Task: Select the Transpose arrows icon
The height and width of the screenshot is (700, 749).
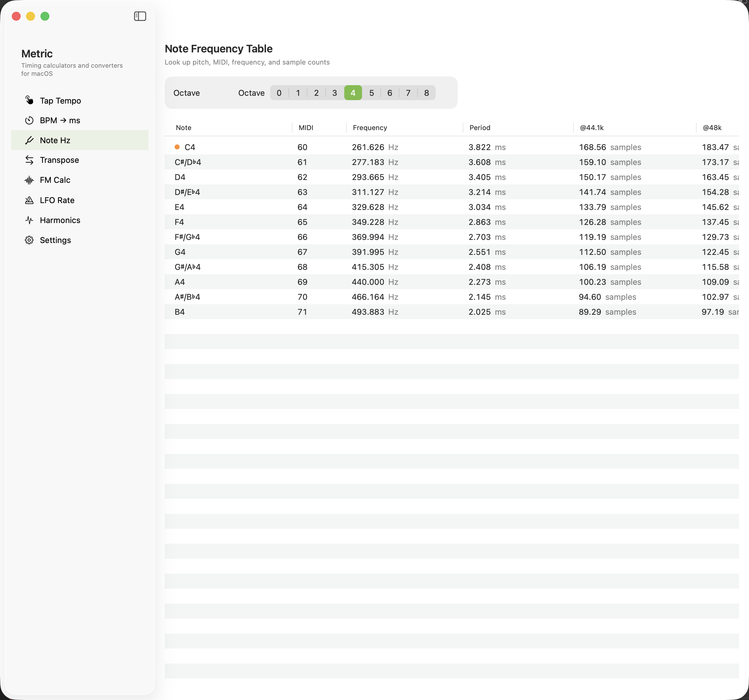Action: click(30, 160)
